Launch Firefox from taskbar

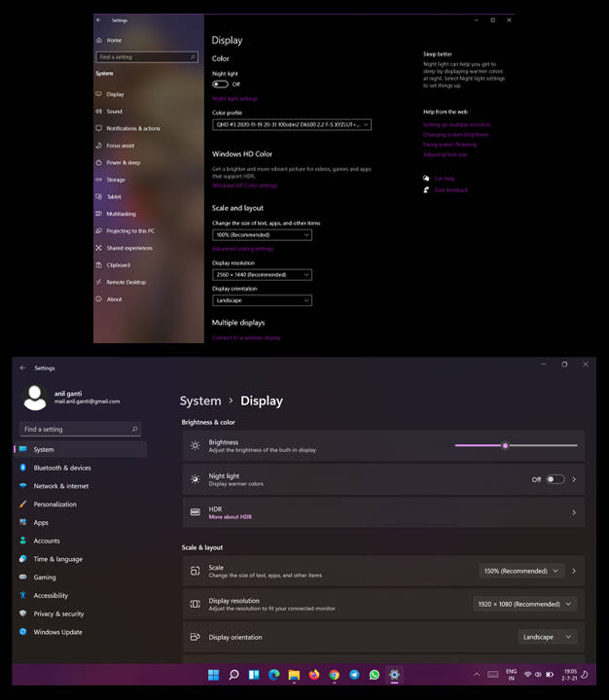(314, 675)
